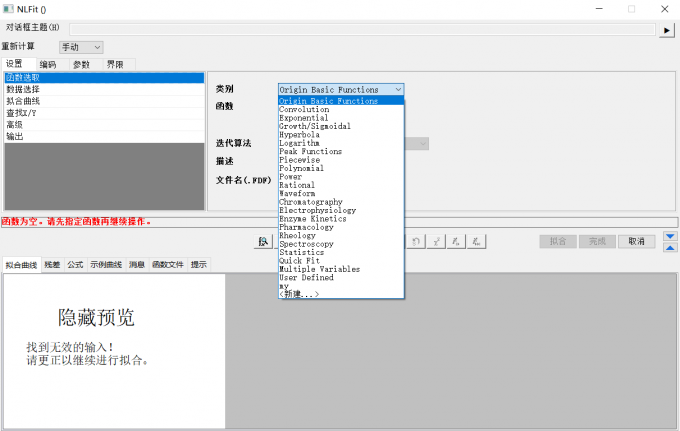Choose Enzyme Kinetics category
This screenshot has height=431, width=680.
tap(341, 219)
